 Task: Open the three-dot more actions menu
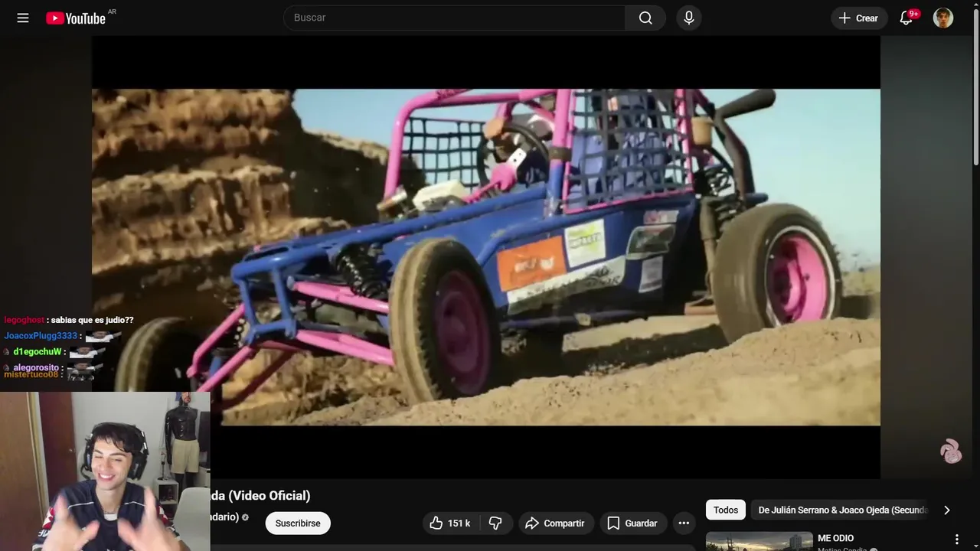684,523
